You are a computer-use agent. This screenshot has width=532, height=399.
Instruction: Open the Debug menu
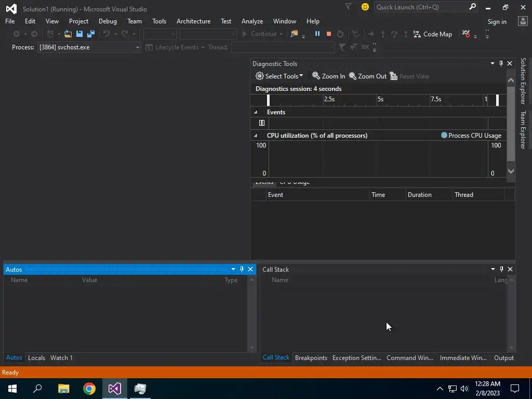[x=108, y=21]
